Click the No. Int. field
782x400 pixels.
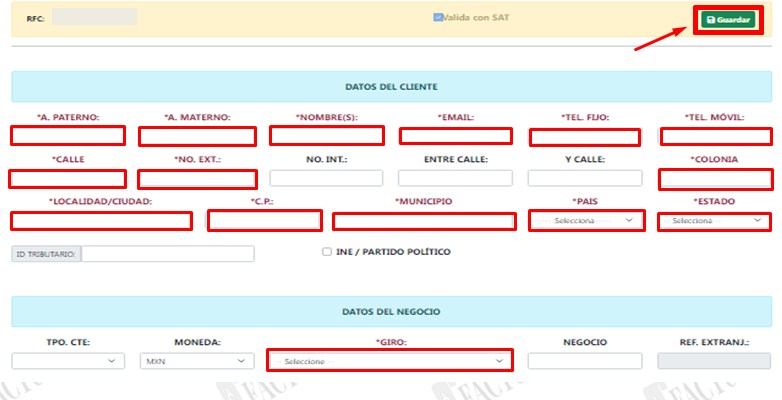[326, 178]
